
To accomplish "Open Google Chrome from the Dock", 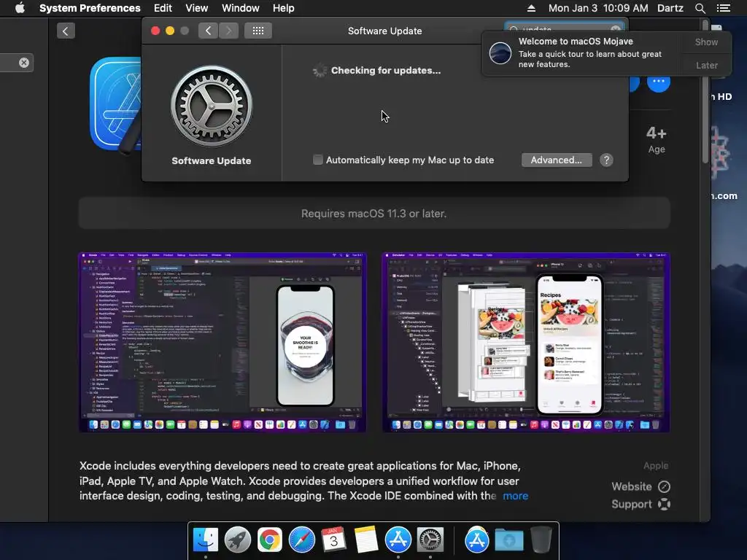I will coord(270,540).
